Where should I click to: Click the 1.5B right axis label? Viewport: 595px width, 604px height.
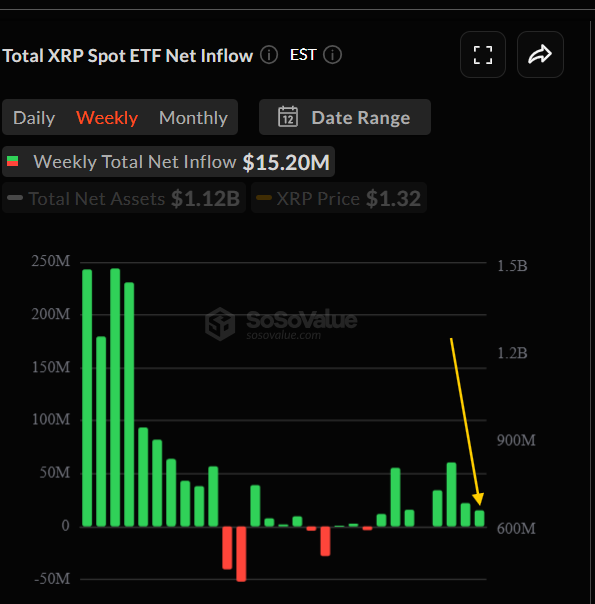512,266
